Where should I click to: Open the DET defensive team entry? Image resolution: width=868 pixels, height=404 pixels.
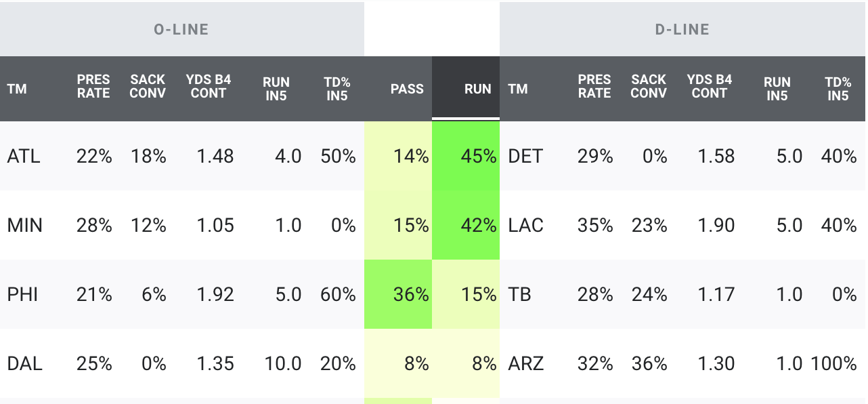525,157
